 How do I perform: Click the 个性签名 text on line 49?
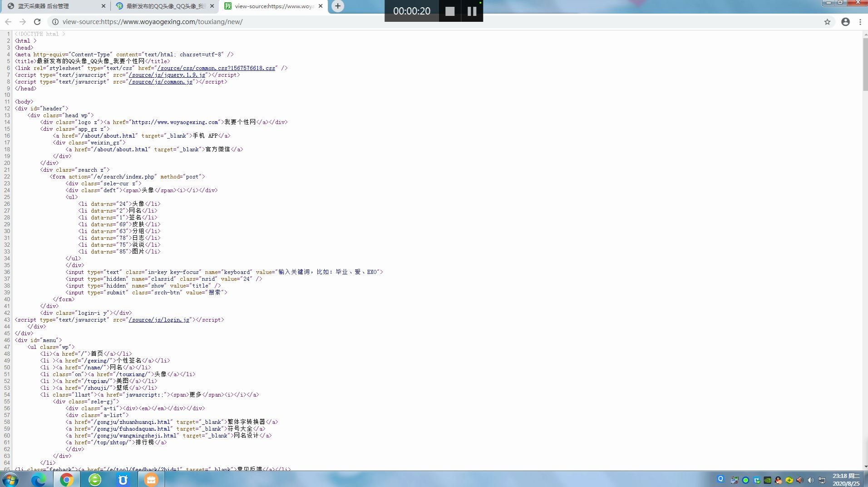pyautogui.click(x=129, y=361)
